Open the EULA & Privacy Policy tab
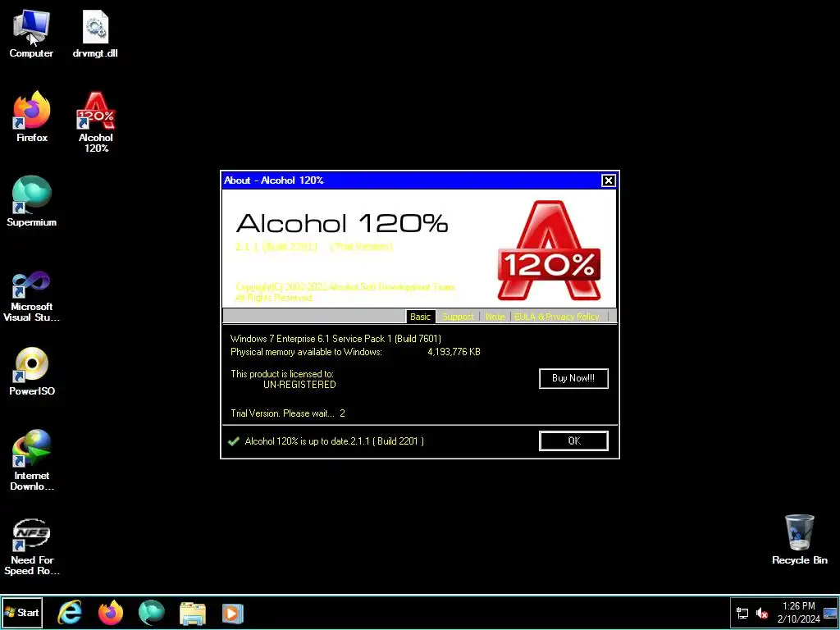 557,317
